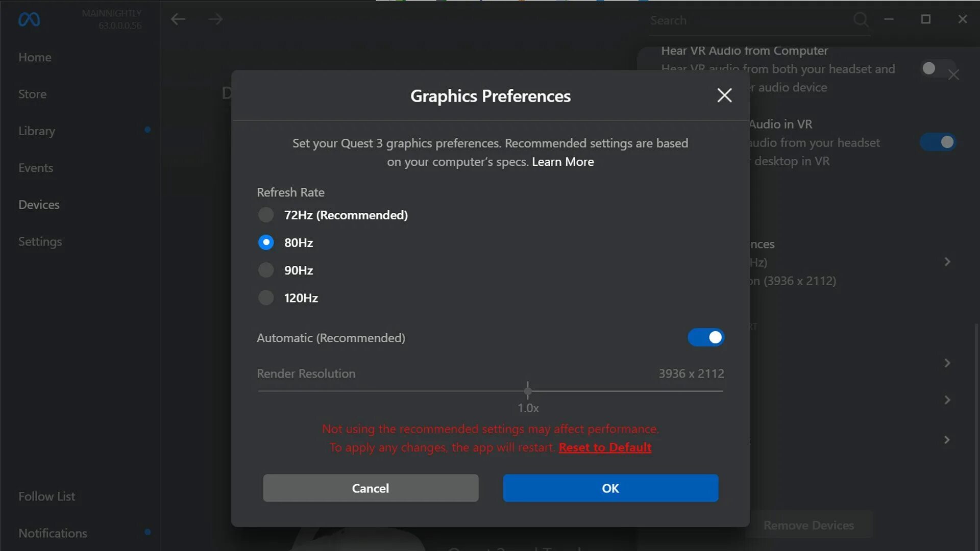Navigate to Library section

tap(36, 131)
